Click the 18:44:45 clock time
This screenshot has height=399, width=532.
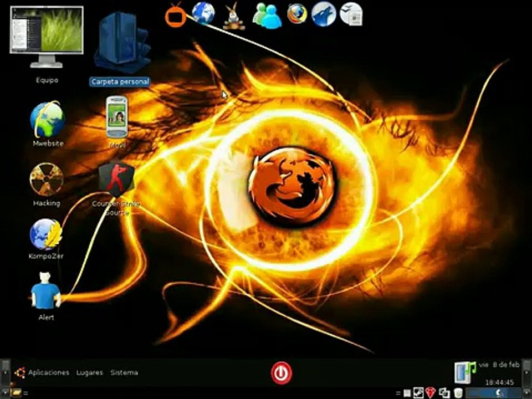click(x=499, y=382)
